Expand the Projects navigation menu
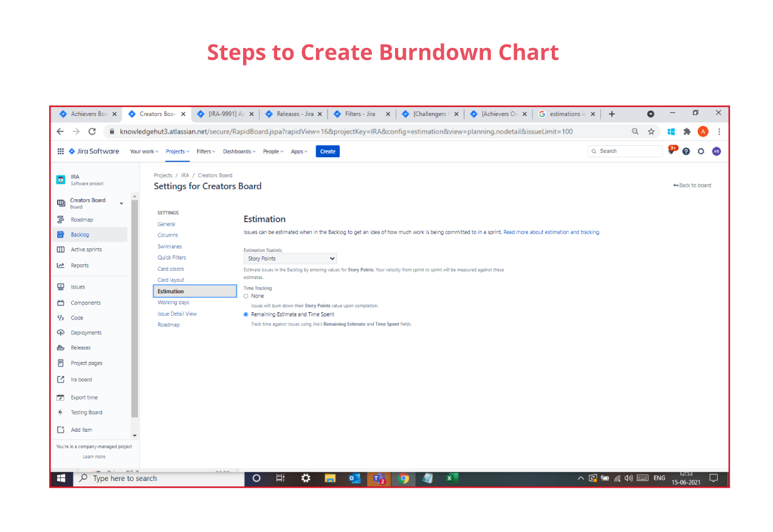The height and width of the screenshot is (532, 773). [x=177, y=151]
